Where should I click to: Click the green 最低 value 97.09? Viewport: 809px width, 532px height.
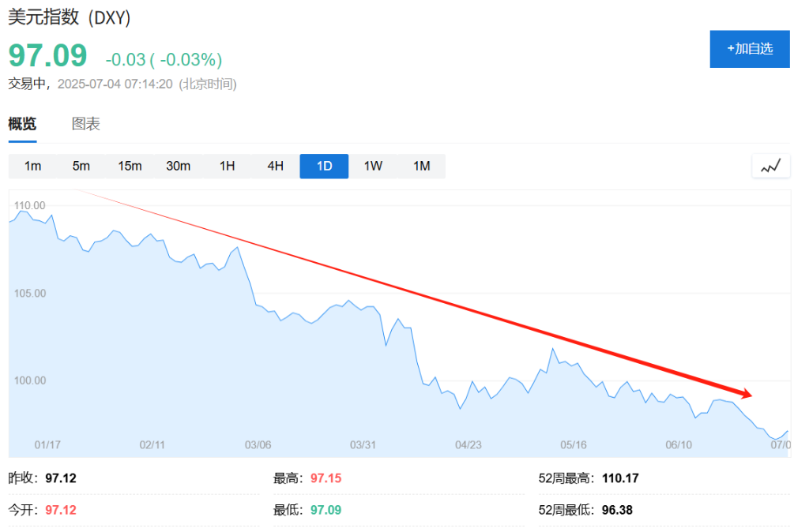click(x=329, y=509)
